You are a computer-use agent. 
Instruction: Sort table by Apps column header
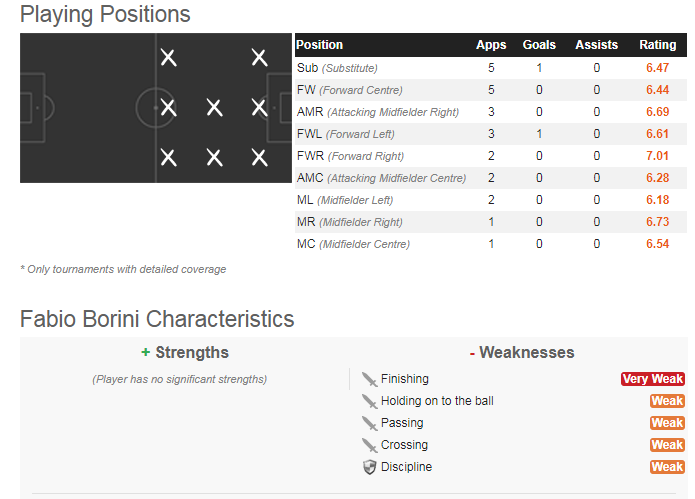491,45
